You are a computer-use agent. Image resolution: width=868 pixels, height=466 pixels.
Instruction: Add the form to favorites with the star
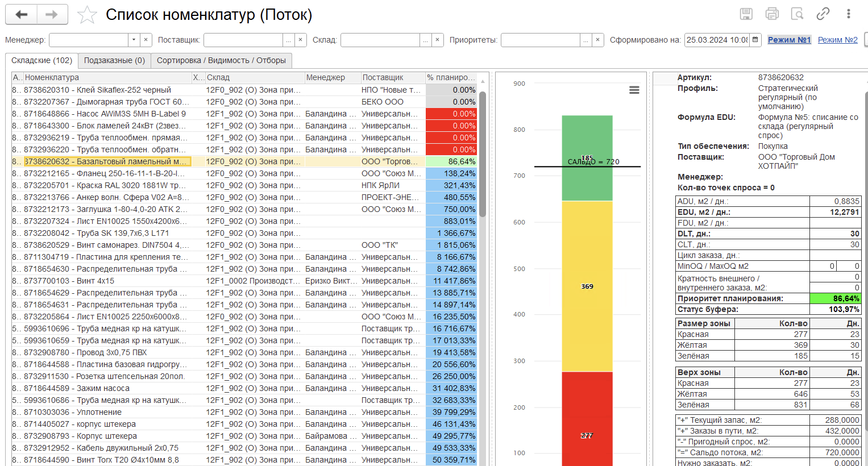click(87, 15)
